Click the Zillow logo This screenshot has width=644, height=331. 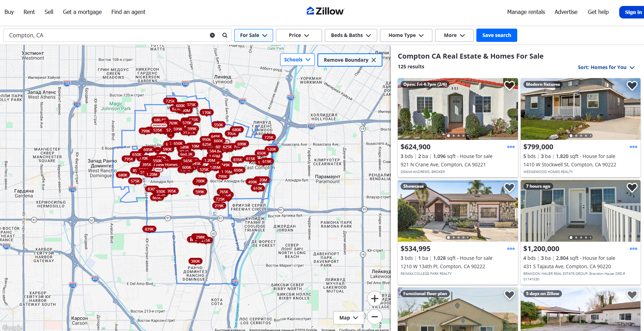(x=325, y=12)
